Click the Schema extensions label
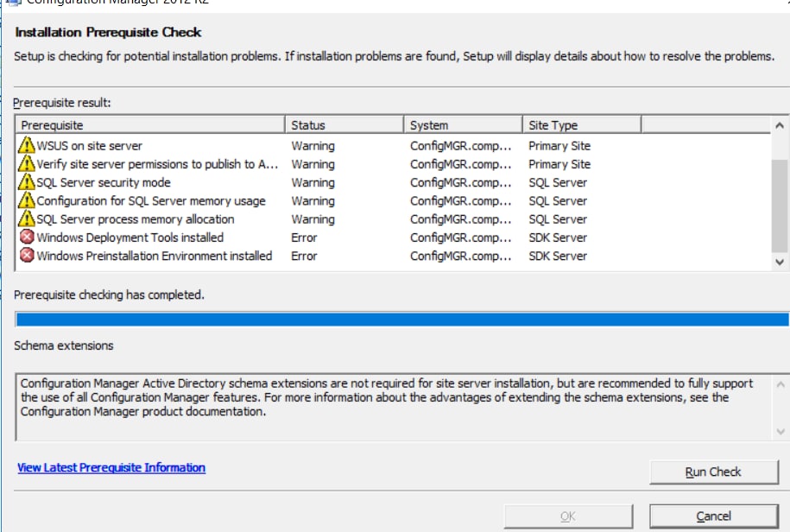Screen dimensions: 790x532 (64, 345)
